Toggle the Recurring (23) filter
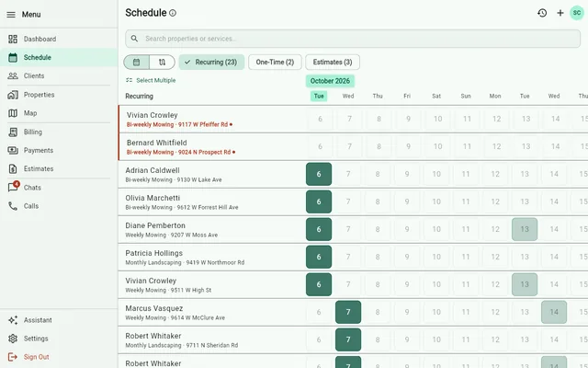The width and height of the screenshot is (588, 368). click(211, 62)
